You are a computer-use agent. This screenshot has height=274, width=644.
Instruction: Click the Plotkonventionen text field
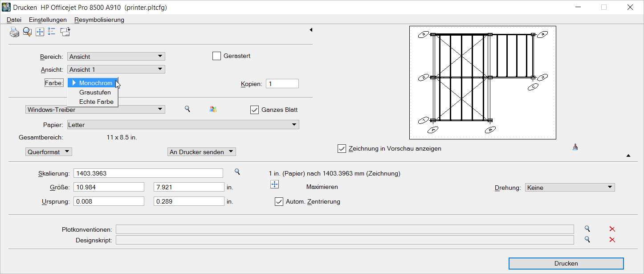[x=345, y=229]
